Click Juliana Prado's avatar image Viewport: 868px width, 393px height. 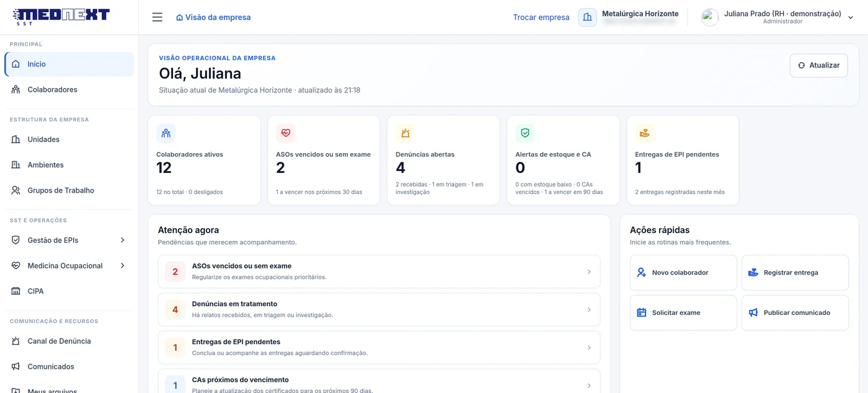click(710, 17)
